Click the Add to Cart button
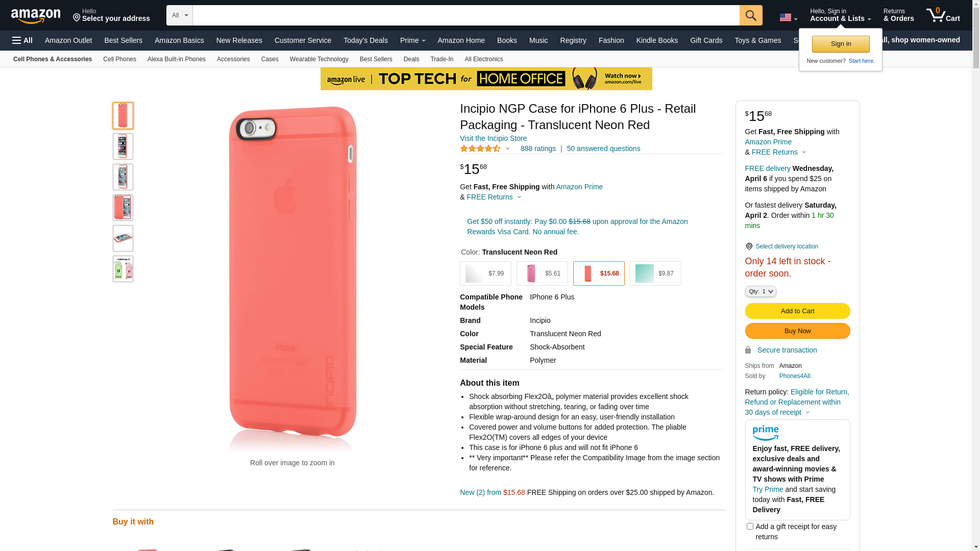The width and height of the screenshot is (980, 551). [797, 311]
